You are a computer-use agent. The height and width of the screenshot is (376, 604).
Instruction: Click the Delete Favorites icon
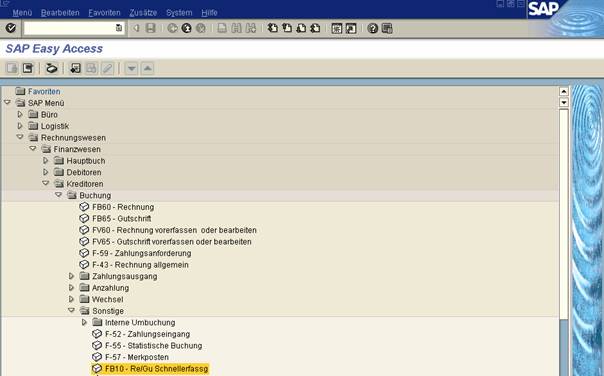pyautogui.click(x=91, y=69)
